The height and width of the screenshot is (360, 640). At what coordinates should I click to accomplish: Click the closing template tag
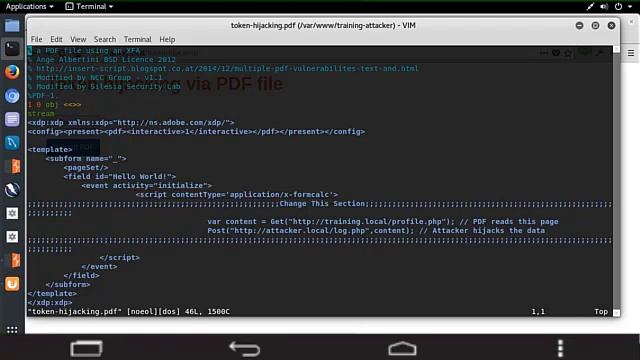coord(52,293)
